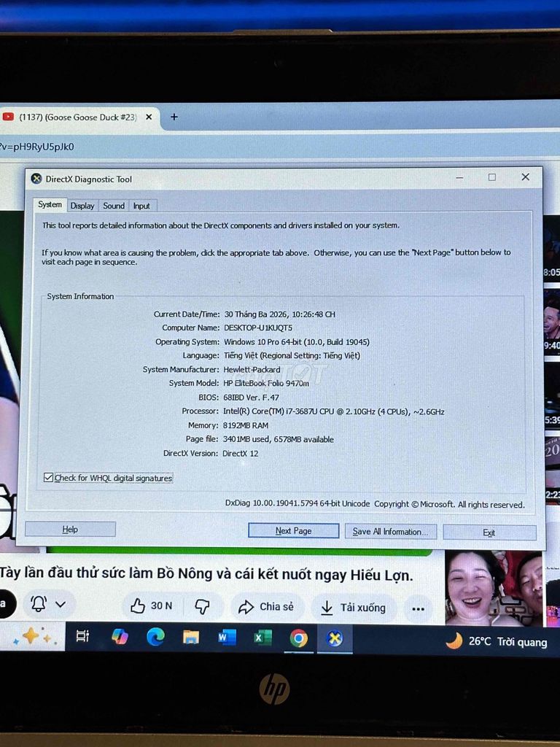
Task: Uncheck Check for WHQL digital signatures
Action: pyautogui.click(x=49, y=478)
